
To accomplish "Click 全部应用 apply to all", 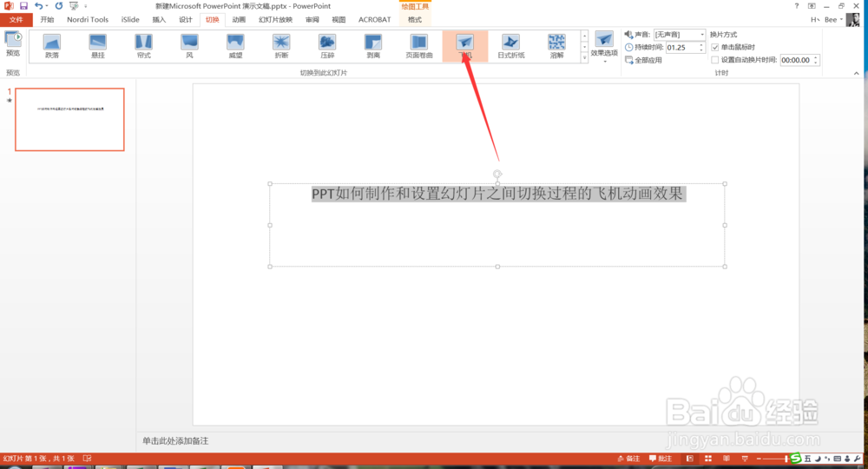I will tap(643, 60).
